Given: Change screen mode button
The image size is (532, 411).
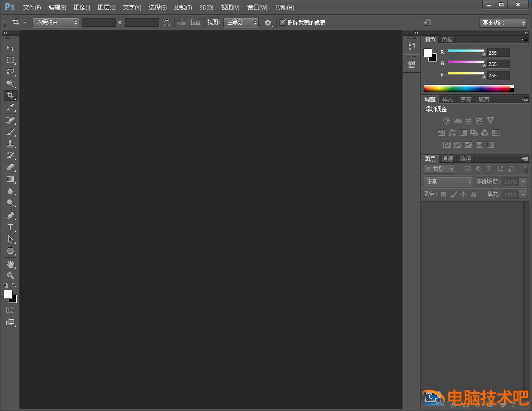Looking at the screenshot, I should (10, 322).
